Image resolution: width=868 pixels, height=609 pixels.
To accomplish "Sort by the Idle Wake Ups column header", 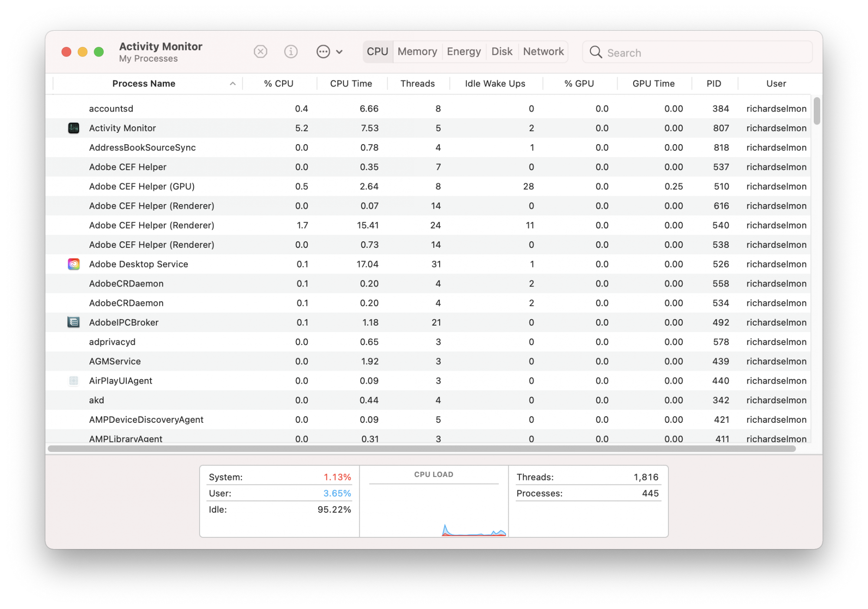I will 495,84.
